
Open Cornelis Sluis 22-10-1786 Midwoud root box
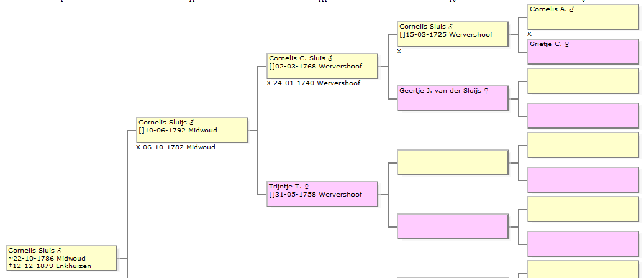pos(61,258)
